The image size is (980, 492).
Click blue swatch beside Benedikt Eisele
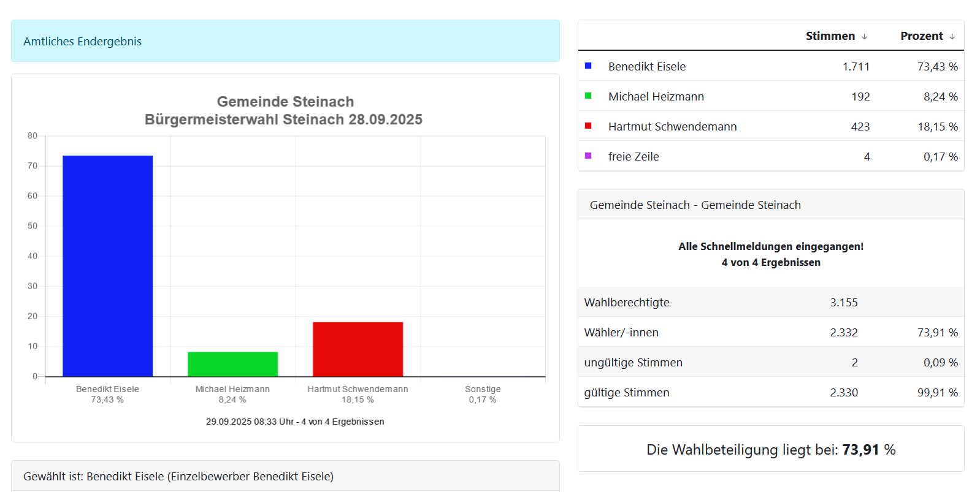[588, 66]
